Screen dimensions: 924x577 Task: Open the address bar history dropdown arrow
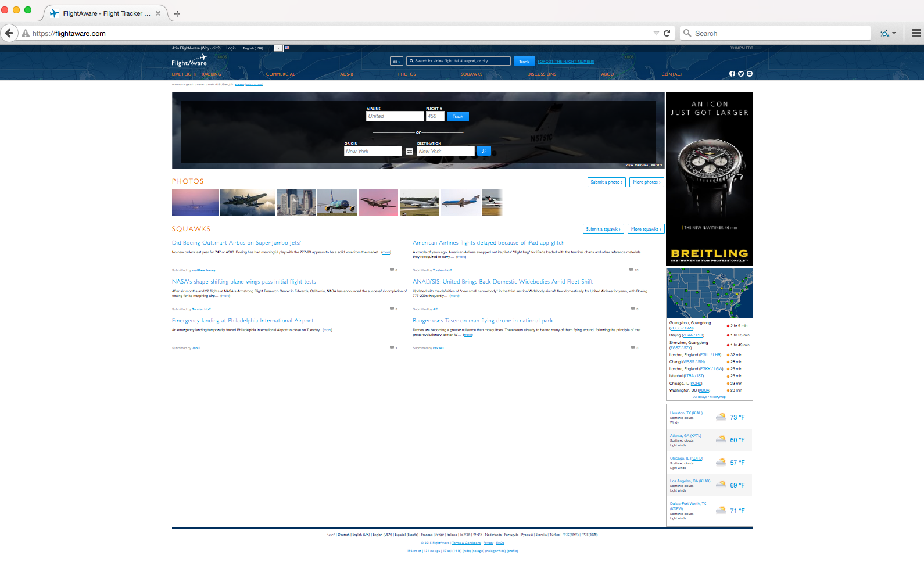(656, 33)
